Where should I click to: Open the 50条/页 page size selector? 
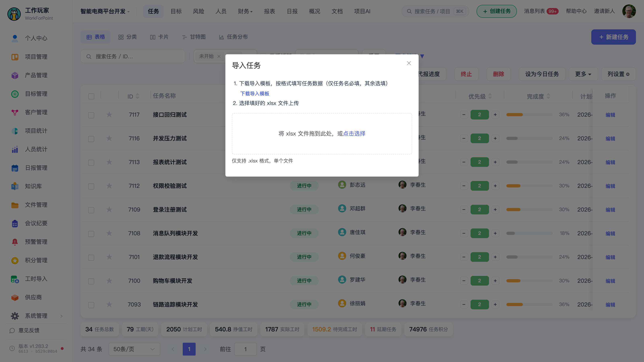pyautogui.click(x=134, y=349)
